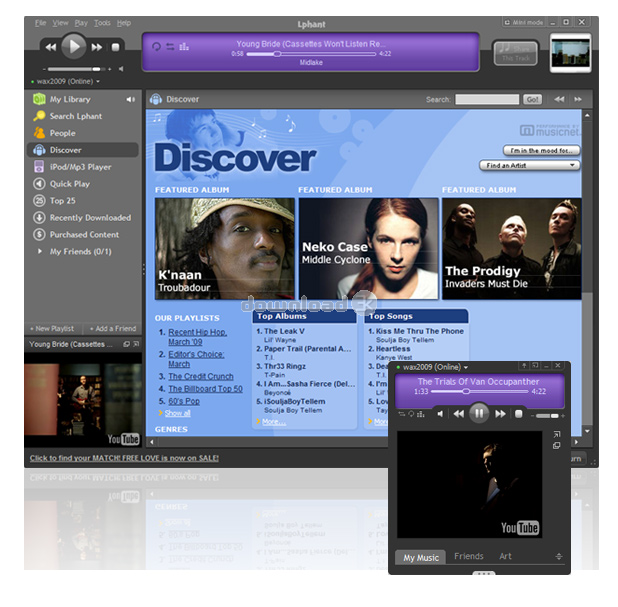Open The Billboard Top 50 playlist

click(x=205, y=389)
